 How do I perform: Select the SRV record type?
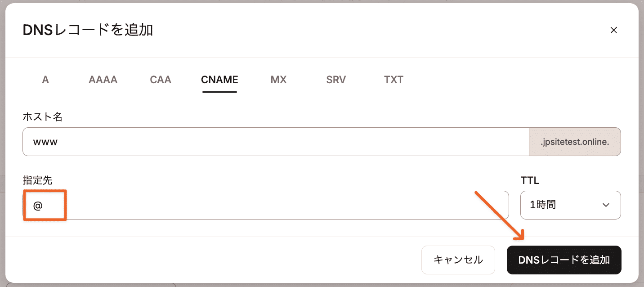click(335, 80)
